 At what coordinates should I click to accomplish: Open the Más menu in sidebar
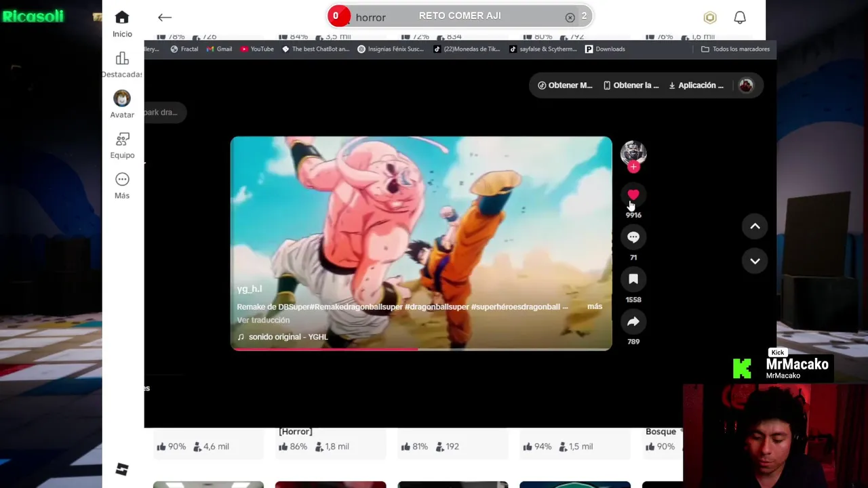pos(122,186)
